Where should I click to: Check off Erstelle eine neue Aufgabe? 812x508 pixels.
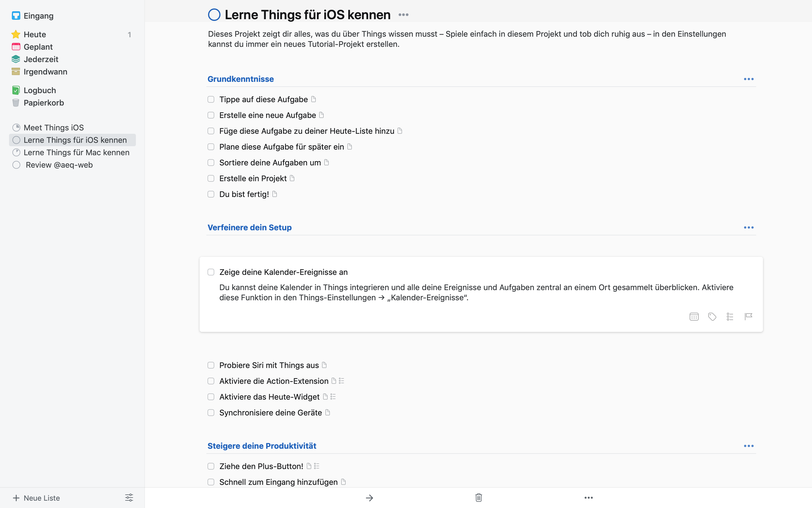coord(211,115)
